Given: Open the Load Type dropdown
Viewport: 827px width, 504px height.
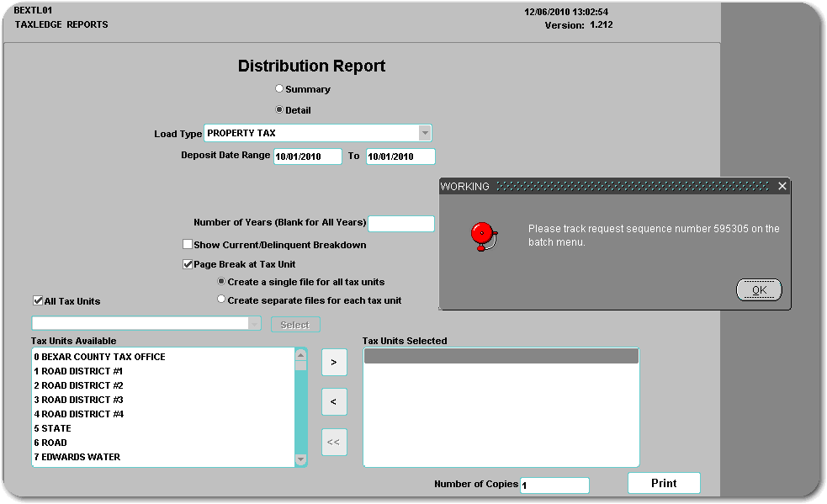Looking at the screenshot, I should click(x=425, y=133).
